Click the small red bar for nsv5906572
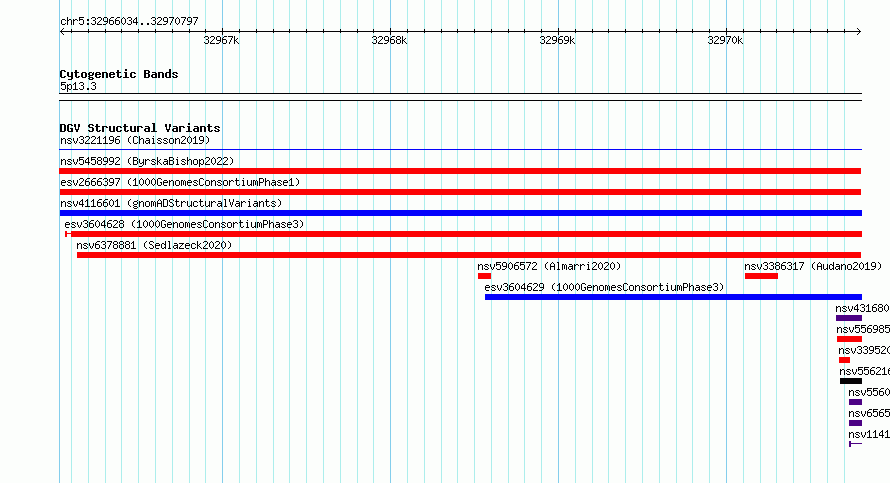The width and height of the screenshot is (890, 483). pyautogui.click(x=484, y=276)
